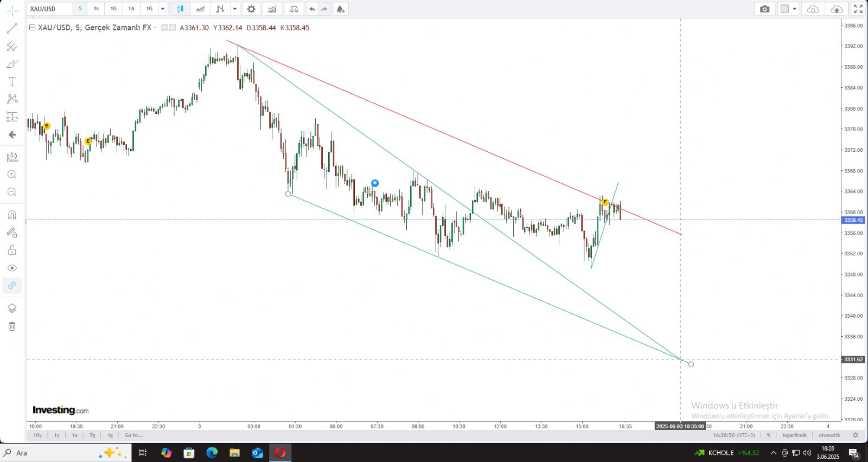The image size is (868, 462).
Task: Open File Explorer from taskbar
Action: tap(234, 453)
